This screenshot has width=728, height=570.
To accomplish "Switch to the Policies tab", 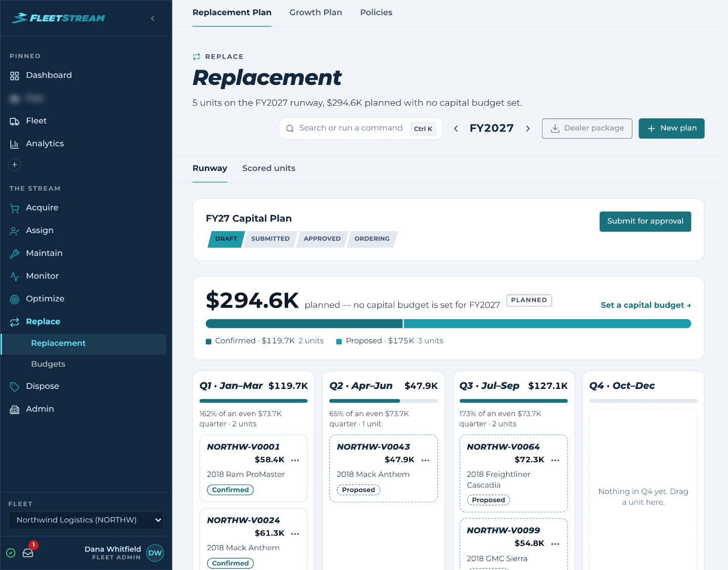I will [376, 13].
